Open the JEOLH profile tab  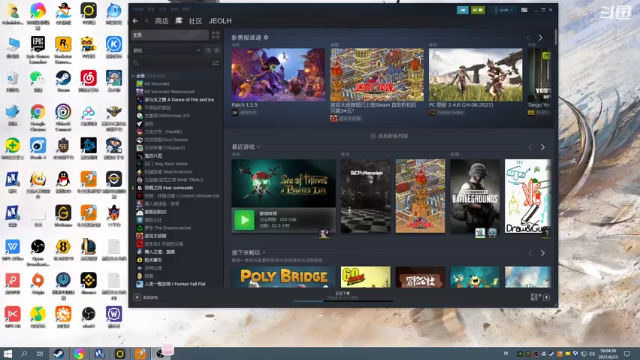[x=220, y=21]
